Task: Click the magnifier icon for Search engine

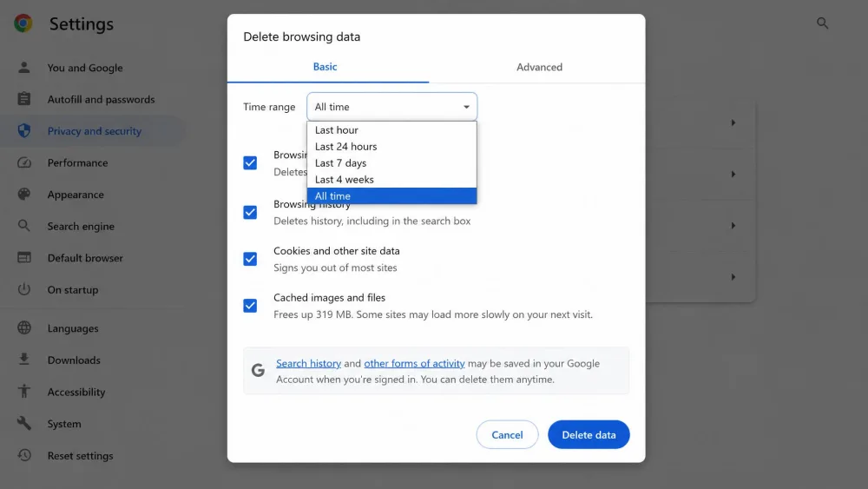Action: tap(23, 226)
